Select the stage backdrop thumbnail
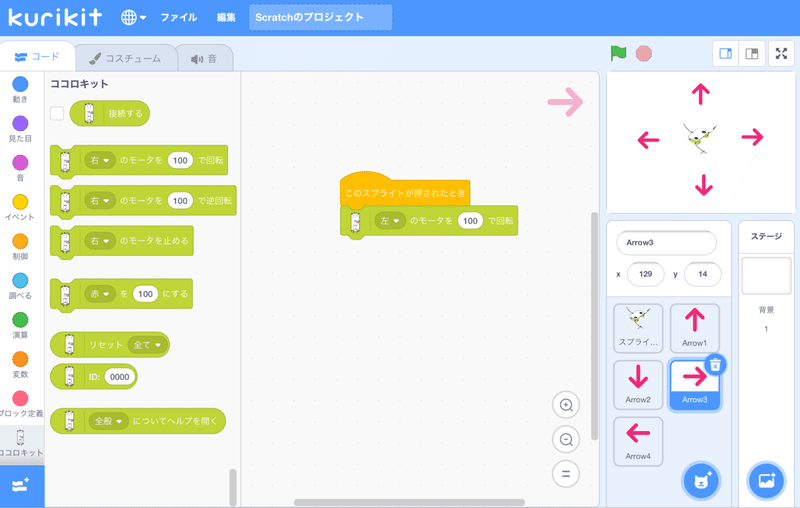This screenshot has width=800, height=508. [x=766, y=276]
